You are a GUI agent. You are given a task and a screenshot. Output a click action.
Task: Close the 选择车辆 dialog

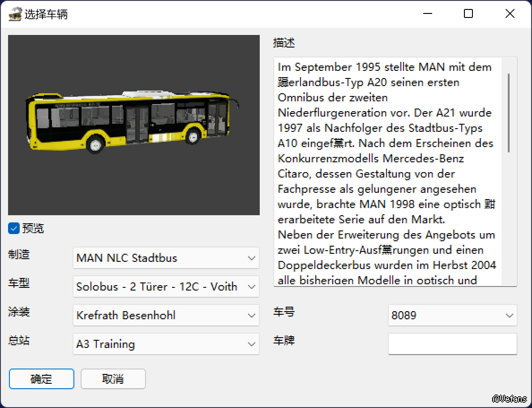(510, 14)
